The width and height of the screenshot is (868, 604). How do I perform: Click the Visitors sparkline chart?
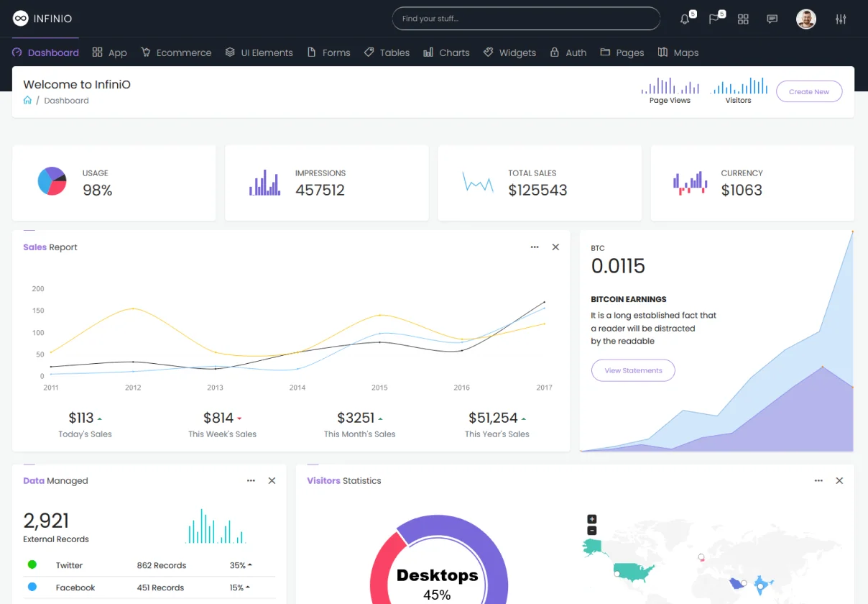(738, 86)
